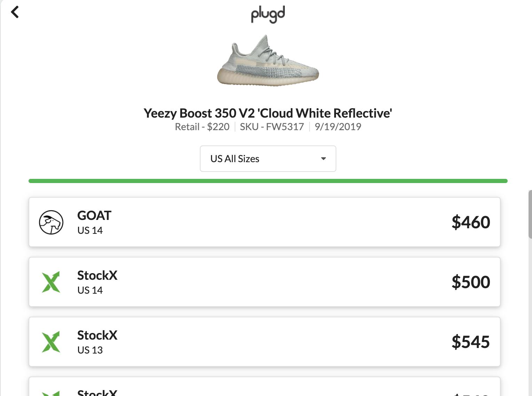Click the green progress bar below size selector
The image size is (532, 396).
click(268, 181)
